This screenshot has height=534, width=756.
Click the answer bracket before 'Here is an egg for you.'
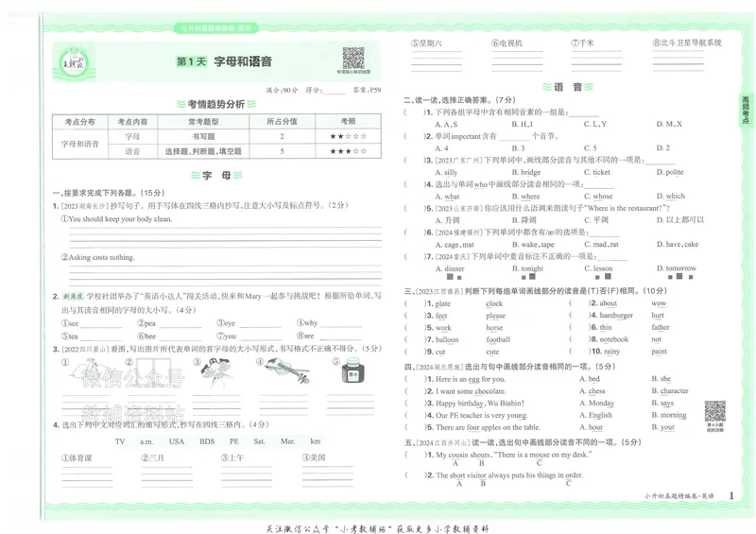pyautogui.click(x=416, y=379)
